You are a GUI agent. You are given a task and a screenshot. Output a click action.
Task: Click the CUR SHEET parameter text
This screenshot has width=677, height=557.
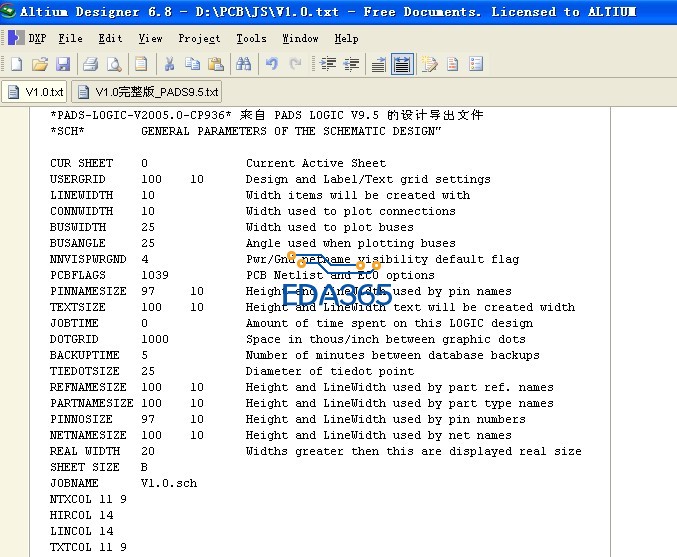[x=82, y=163]
